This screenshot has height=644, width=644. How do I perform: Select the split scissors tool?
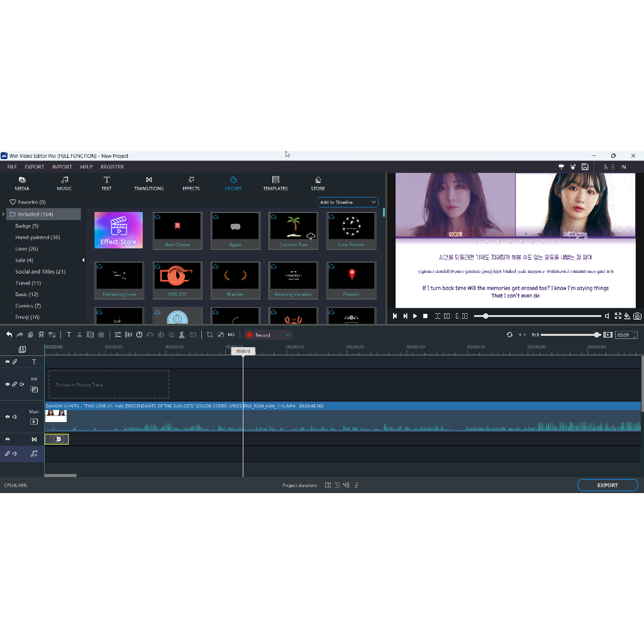[x=79, y=335]
